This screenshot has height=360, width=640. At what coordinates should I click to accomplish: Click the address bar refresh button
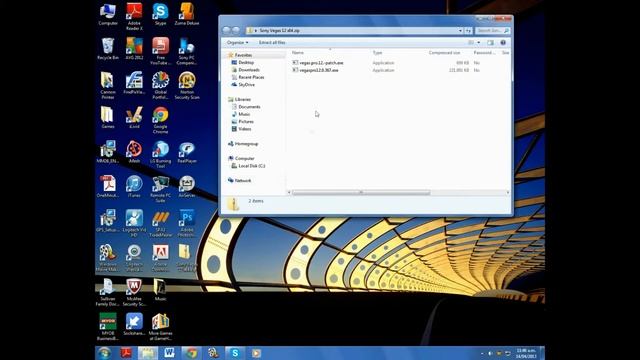tap(468, 31)
